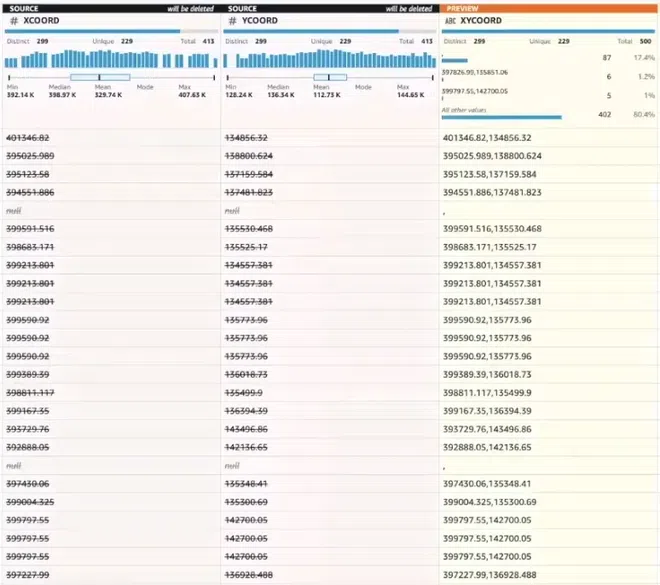Screen dimensions: 660x585
Task: Click XCOORD cell 399591.516
Action: tap(30, 229)
